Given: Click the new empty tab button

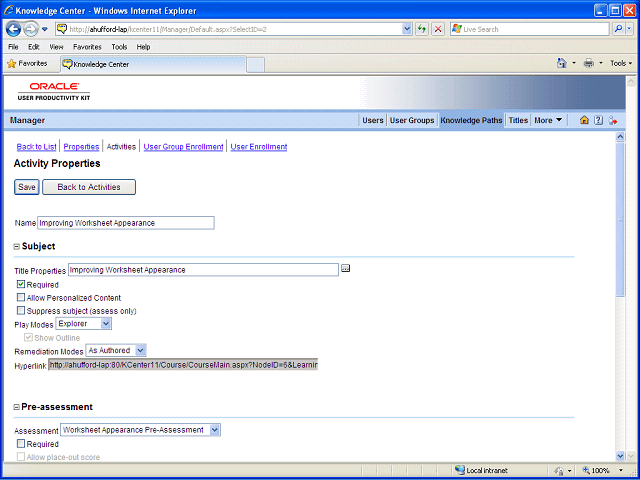Looking at the screenshot, I should [x=256, y=65].
